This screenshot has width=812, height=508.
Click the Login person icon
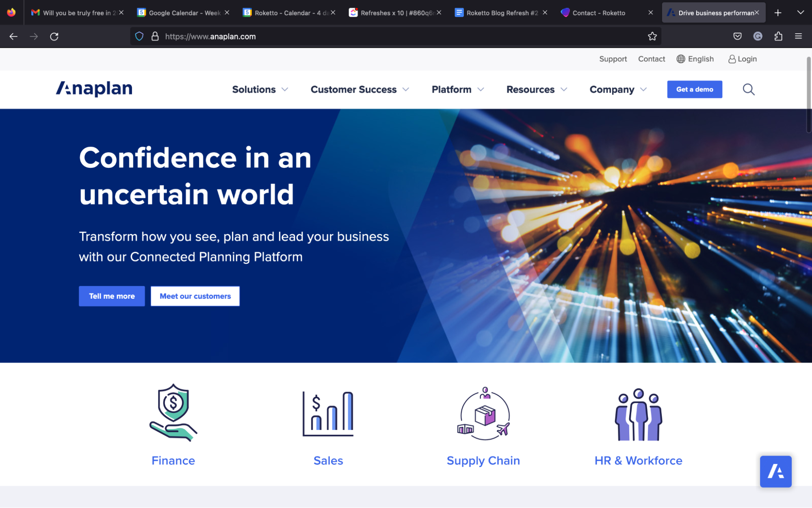click(732, 59)
